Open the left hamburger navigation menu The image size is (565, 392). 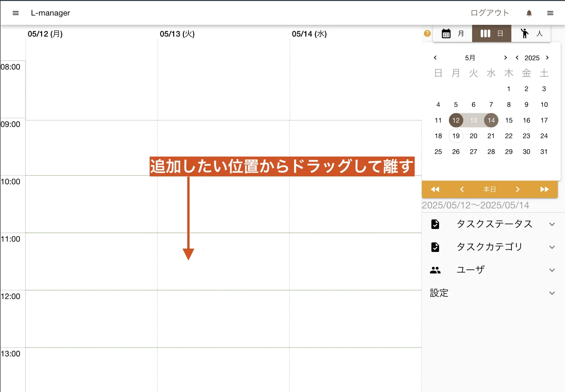[16, 13]
